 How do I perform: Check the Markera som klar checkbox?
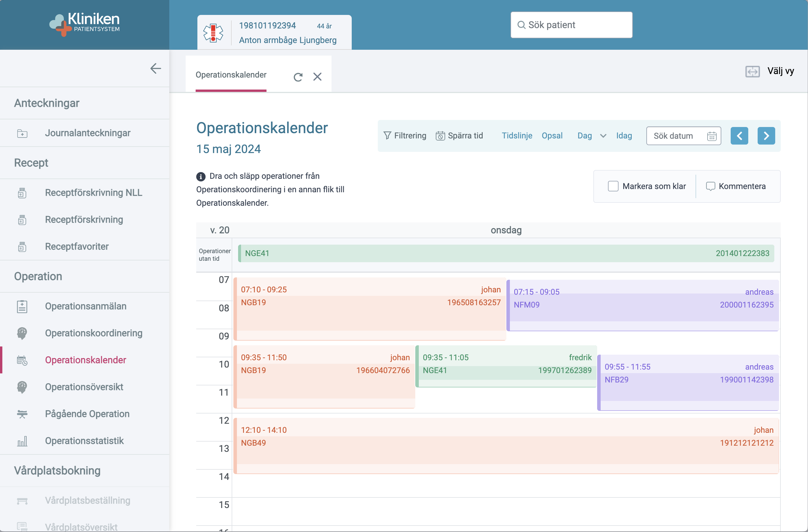click(x=613, y=186)
